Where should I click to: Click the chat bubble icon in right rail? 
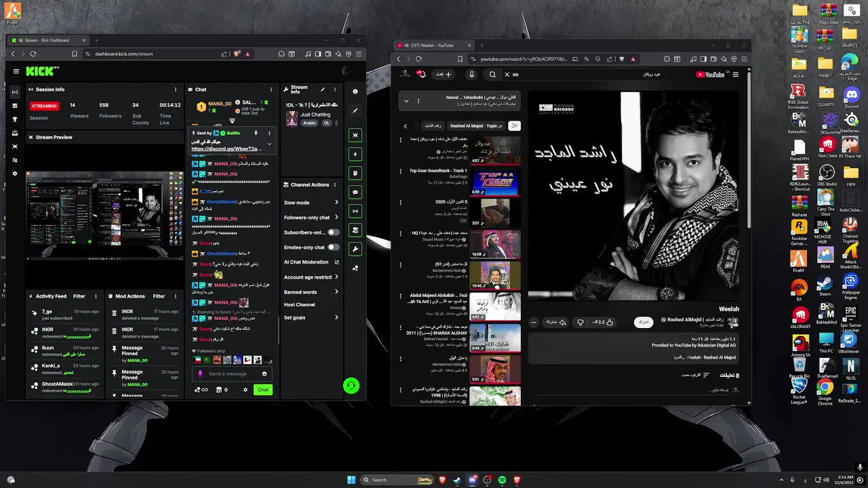(x=355, y=192)
